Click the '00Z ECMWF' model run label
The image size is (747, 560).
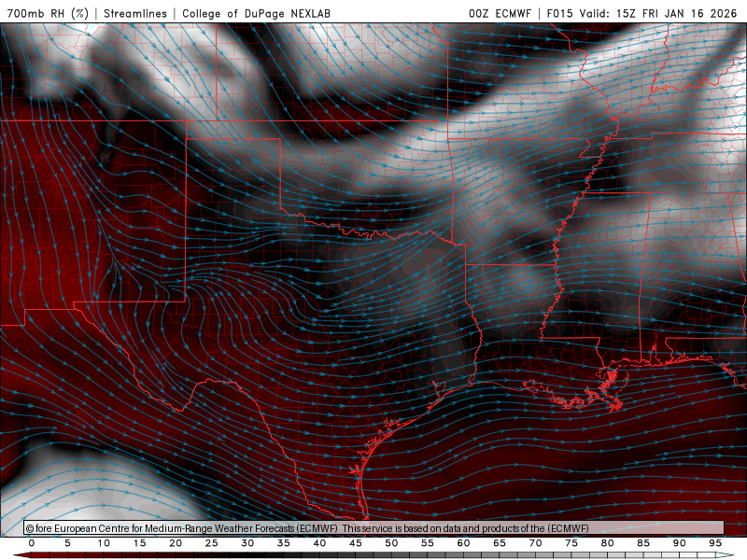tap(500, 13)
